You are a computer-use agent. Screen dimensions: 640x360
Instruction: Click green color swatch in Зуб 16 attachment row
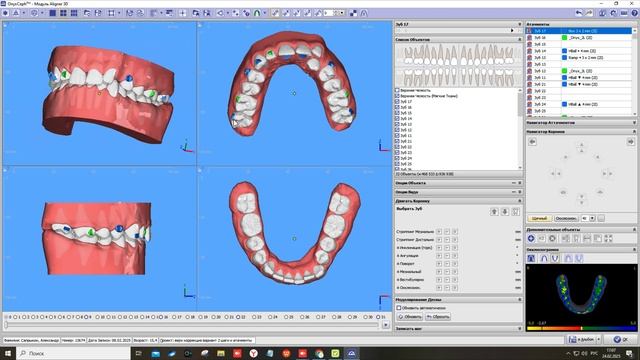point(564,38)
